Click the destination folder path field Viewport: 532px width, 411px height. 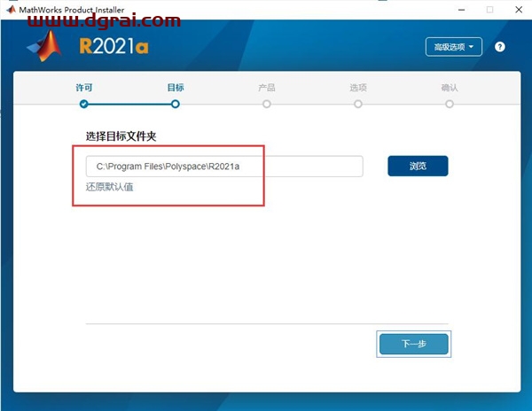pos(224,167)
